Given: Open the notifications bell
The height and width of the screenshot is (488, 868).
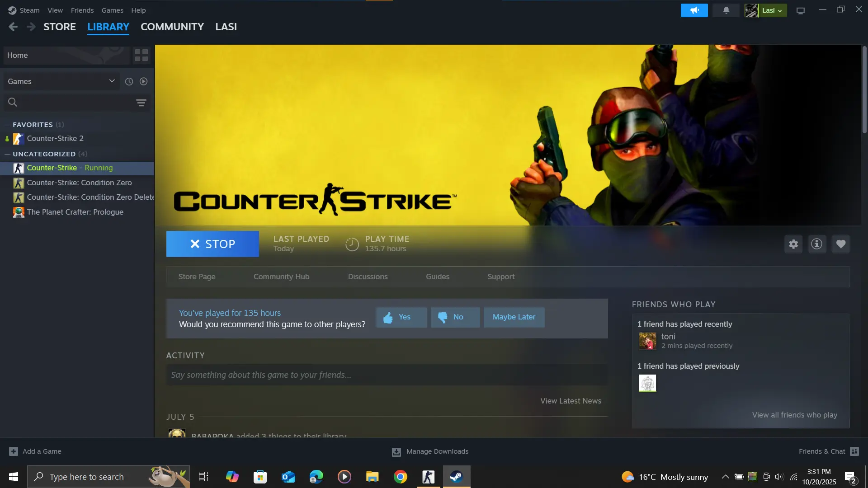Looking at the screenshot, I should (x=726, y=10).
